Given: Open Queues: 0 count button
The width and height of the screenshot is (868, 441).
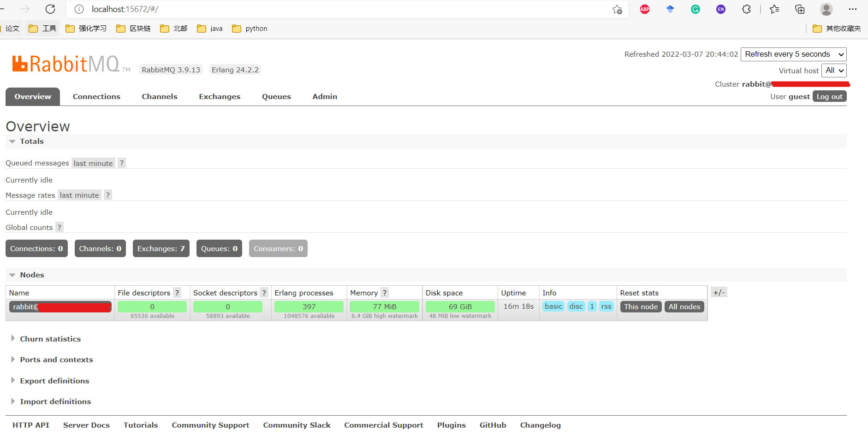Looking at the screenshot, I should point(219,249).
